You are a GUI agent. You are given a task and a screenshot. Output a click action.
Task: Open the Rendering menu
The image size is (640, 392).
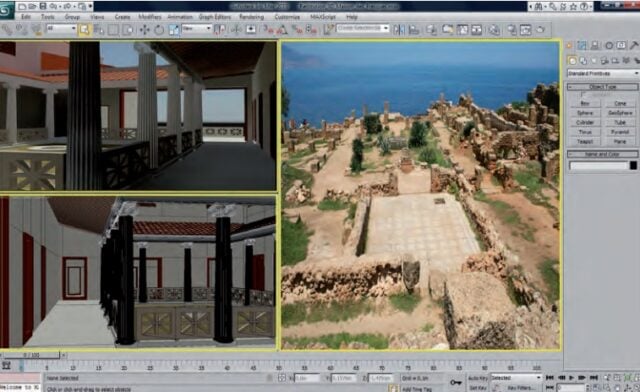251,17
